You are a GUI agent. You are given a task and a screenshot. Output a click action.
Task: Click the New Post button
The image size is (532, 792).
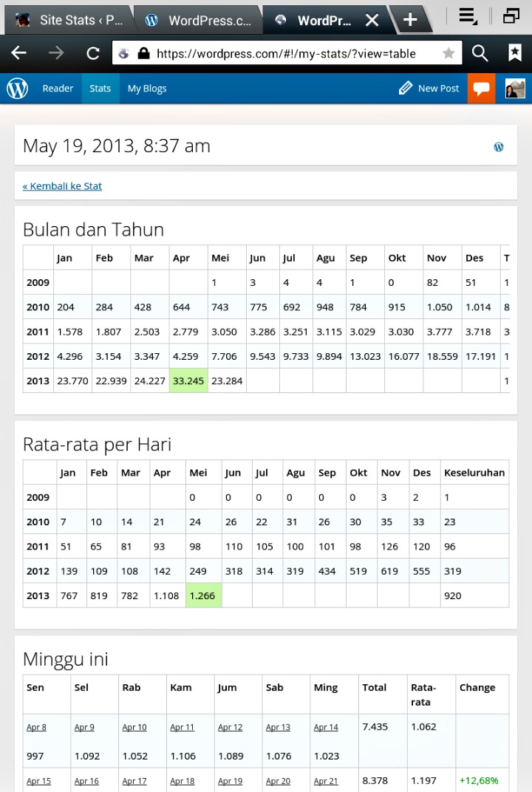click(429, 89)
